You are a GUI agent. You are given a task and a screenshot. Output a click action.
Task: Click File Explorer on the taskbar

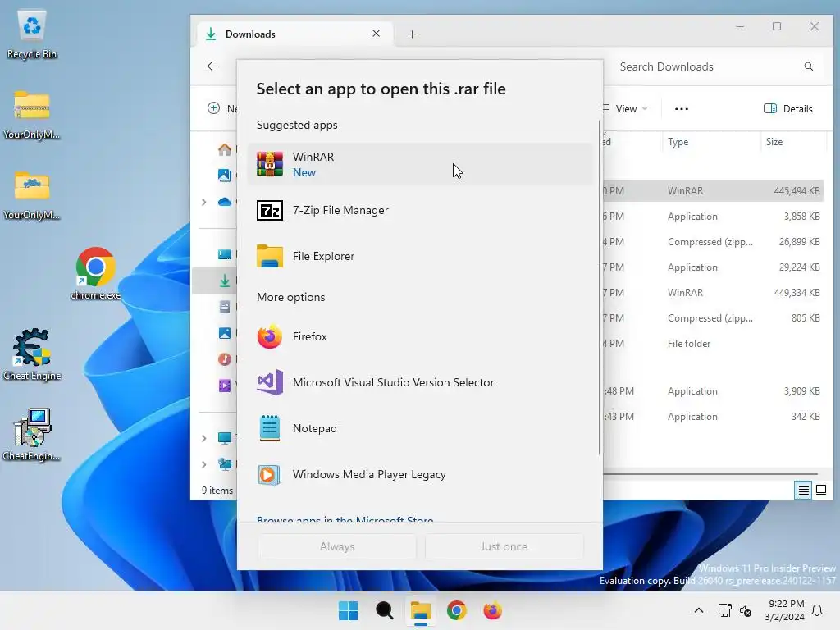(421, 610)
